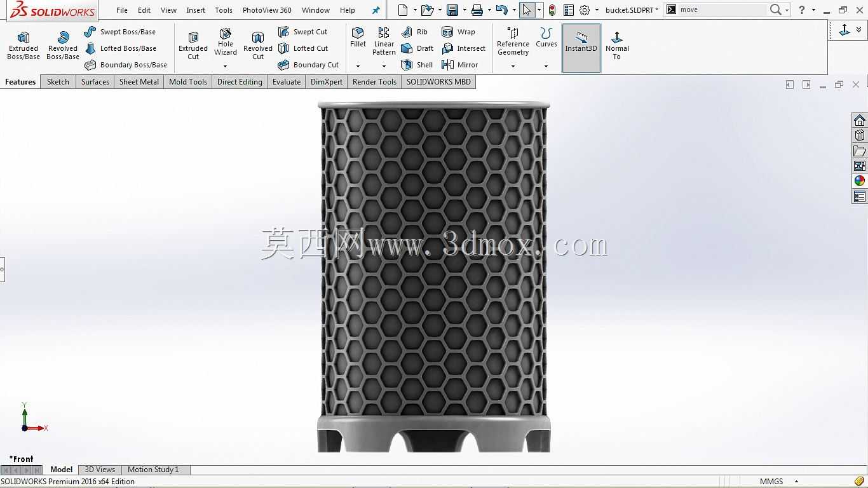Screen dimensions: 868x488
Task: Select the Shell tool
Action: point(417,65)
